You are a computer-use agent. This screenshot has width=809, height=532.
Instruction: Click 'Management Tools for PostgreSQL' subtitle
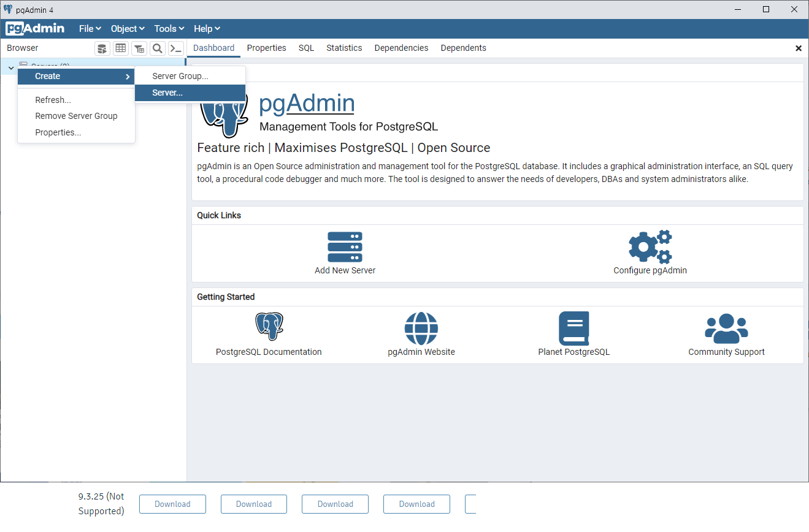[x=349, y=127]
